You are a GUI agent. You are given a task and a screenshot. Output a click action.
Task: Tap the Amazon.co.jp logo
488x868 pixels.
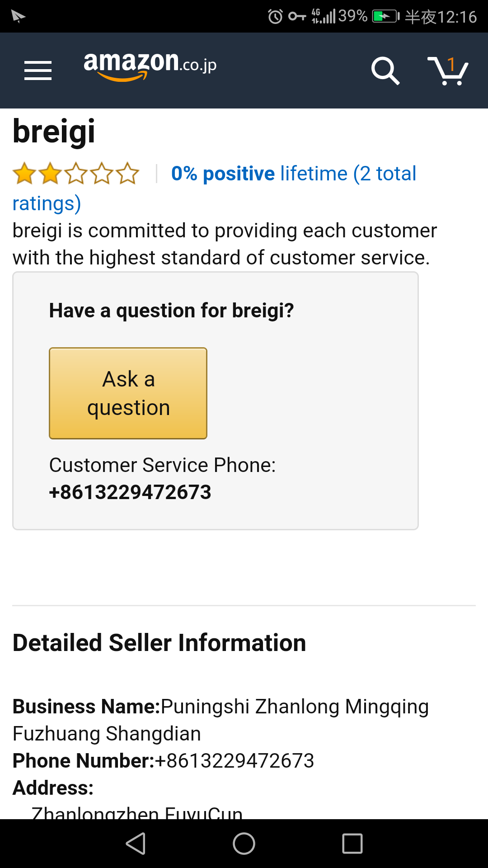click(150, 66)
